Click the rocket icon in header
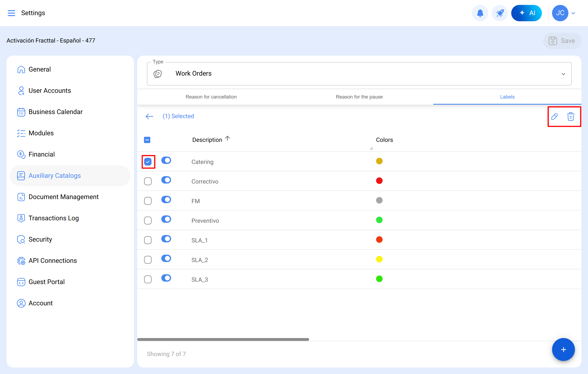 point(500,13)
